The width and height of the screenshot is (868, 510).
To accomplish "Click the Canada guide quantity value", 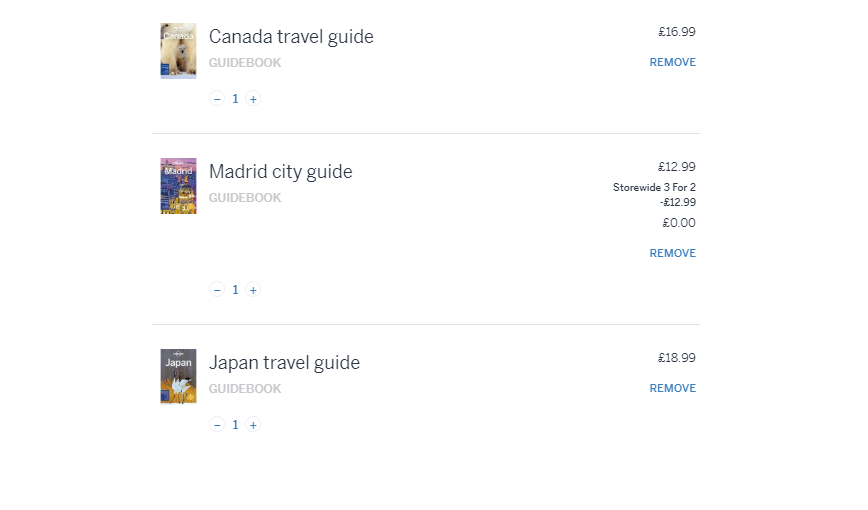I will click(x=235, y=99).
